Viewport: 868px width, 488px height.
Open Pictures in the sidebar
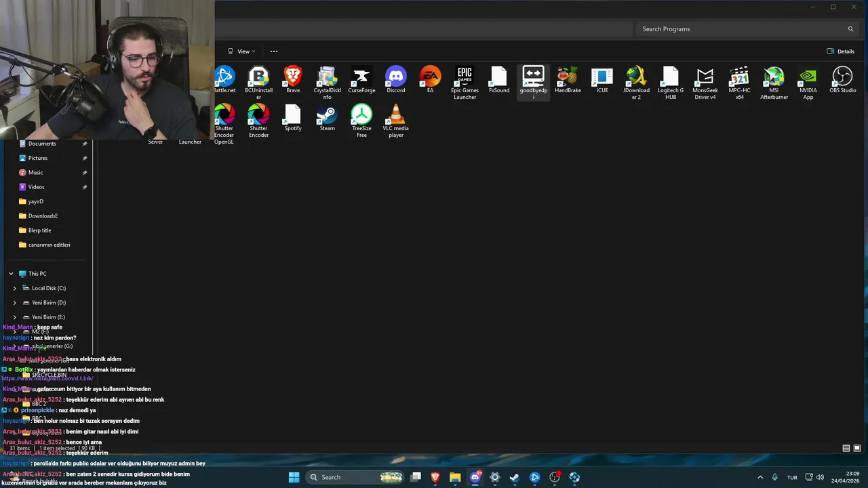[x=38, y=158]
